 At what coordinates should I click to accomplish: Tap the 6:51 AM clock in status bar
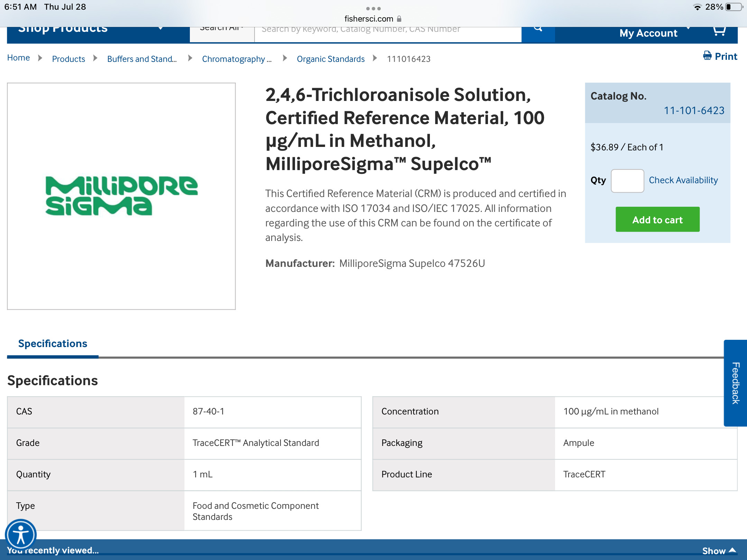pos(20,7)
